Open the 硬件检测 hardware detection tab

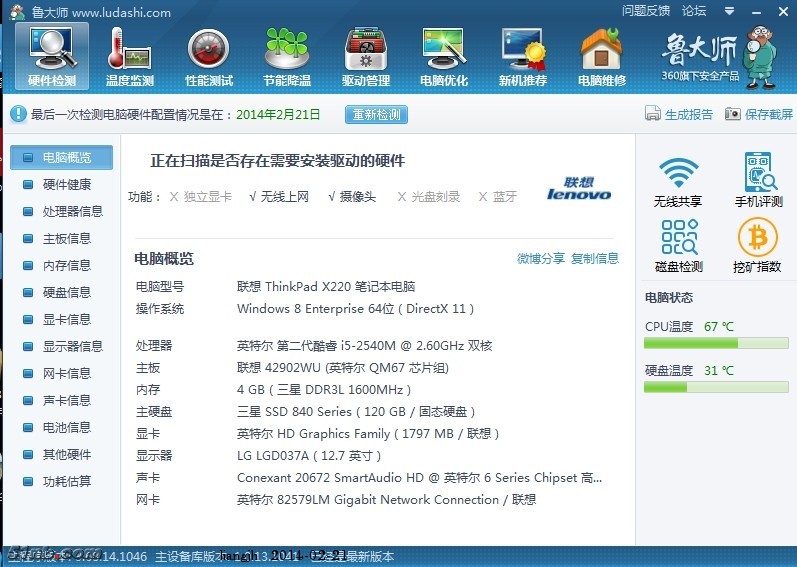(52, 56)
